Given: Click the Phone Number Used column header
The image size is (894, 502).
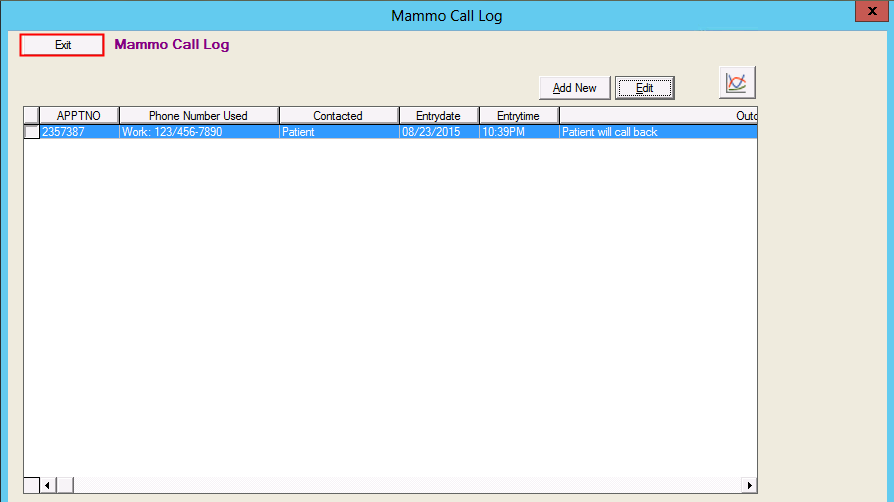Looking at the screenshot, I should click(x=198, y=116).
